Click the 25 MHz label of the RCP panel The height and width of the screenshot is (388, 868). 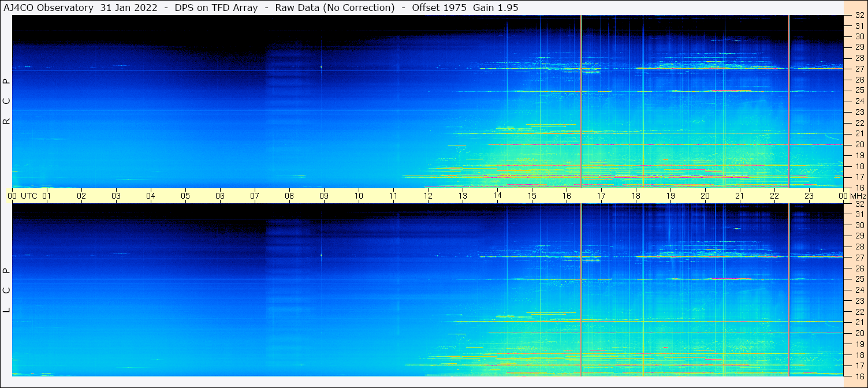pyautogui.click(x=859, y=90)
